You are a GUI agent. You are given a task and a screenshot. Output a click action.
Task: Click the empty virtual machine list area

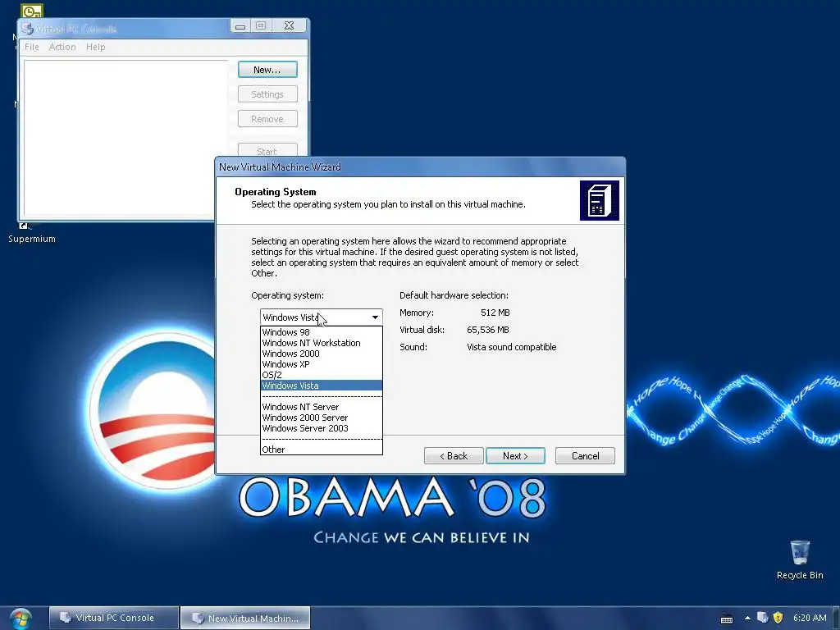coord(126,138)
